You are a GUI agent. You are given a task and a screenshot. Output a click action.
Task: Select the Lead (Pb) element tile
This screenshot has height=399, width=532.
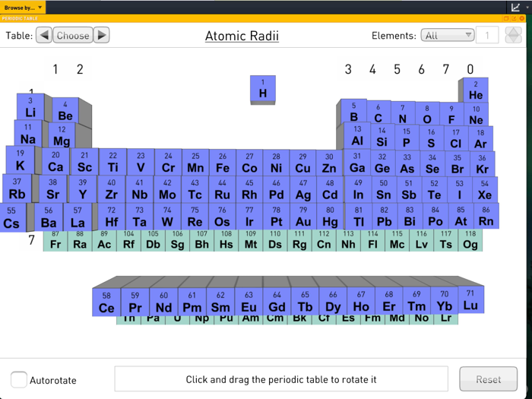tap(385, 216)
